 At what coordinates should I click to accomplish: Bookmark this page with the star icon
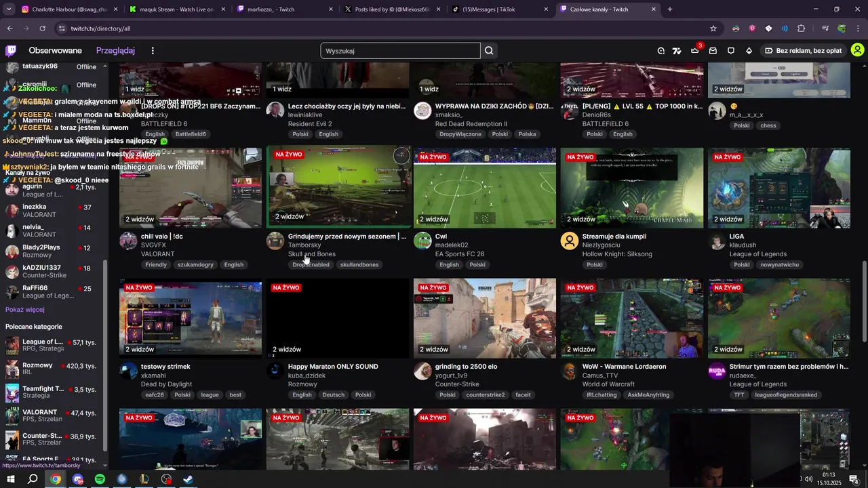click(713, 28)
